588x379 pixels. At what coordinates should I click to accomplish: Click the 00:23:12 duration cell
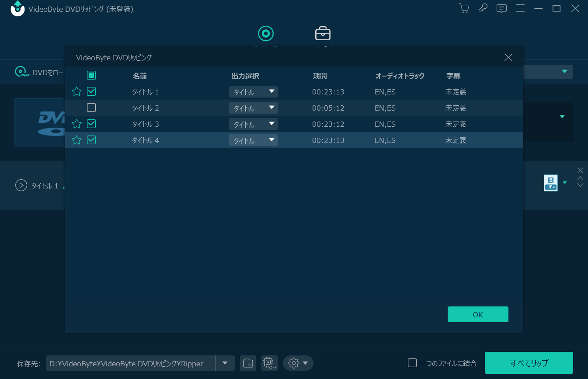(x=328, y=124)
